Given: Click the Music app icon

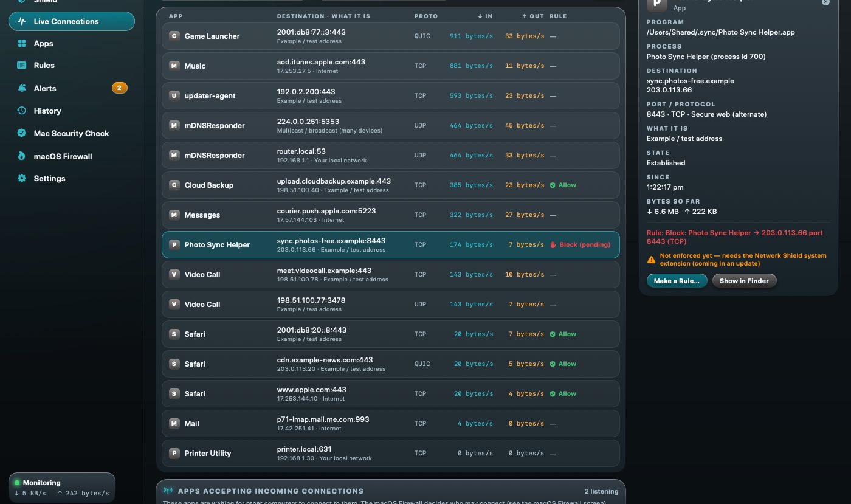Looking at the screenshot, I should (x=174, y=66).
